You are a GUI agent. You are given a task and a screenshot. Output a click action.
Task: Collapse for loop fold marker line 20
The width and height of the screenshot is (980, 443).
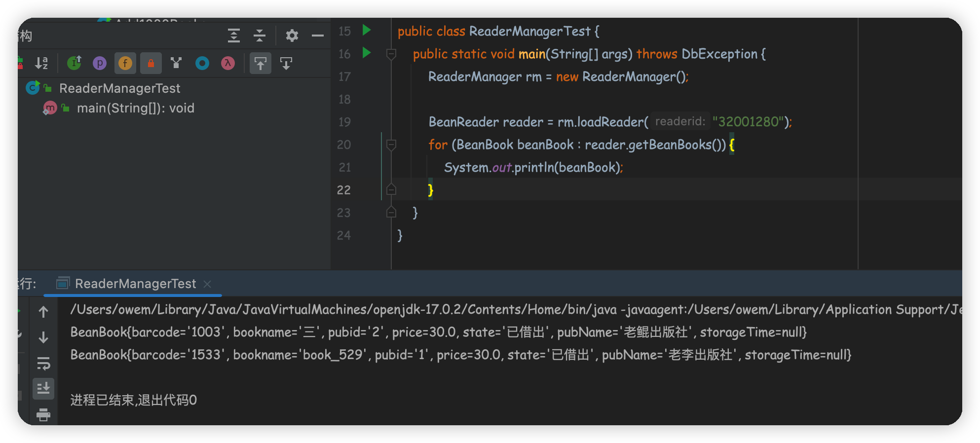tap(391, 145)
